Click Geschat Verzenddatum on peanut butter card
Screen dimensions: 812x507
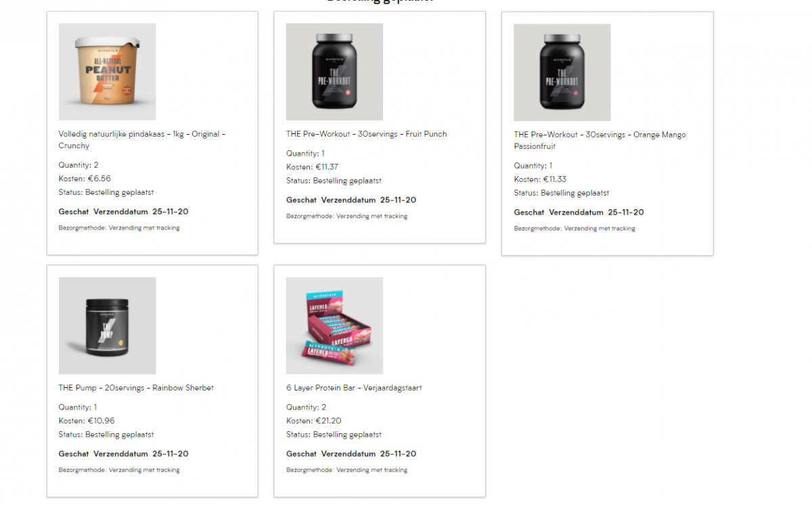coord(123,212)
